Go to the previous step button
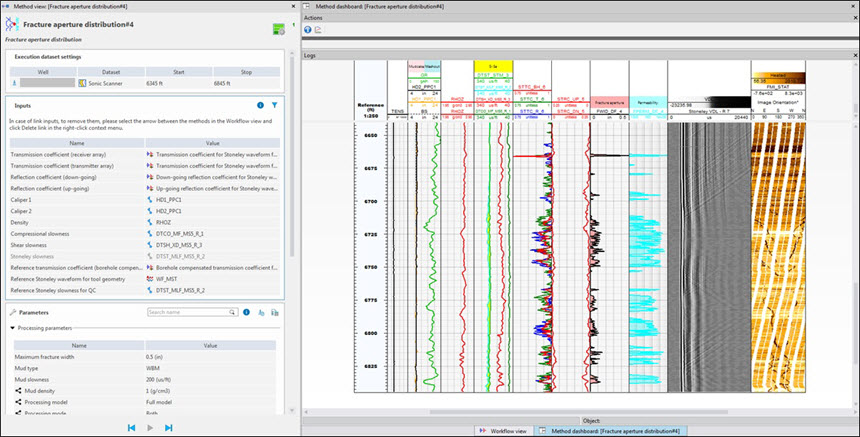 (131, 428)
